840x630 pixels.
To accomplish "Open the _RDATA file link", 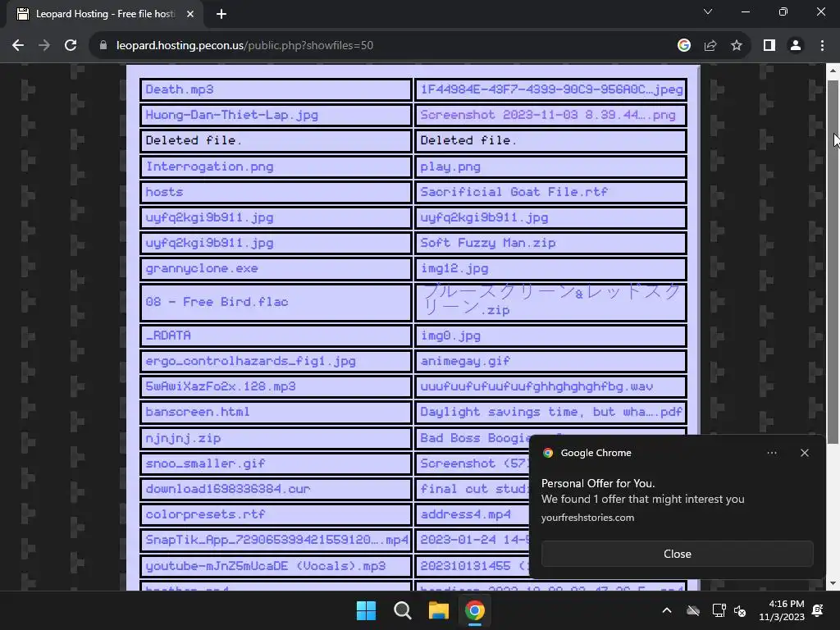I will click(x=167, y=336).
